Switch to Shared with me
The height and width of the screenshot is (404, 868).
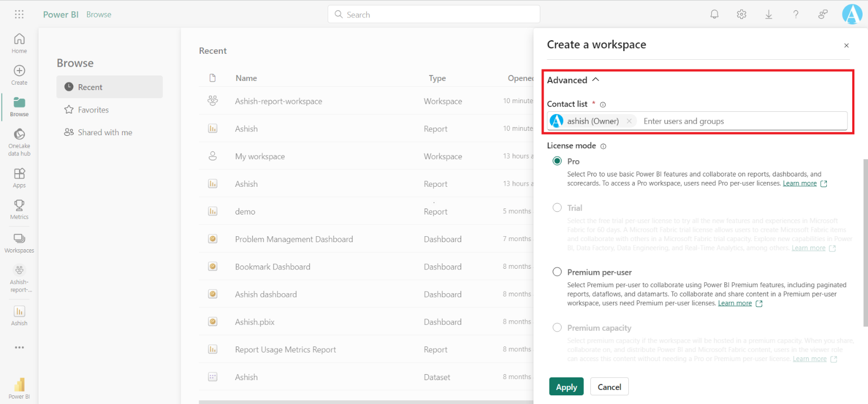pyautogui.click(x=105, y=132)
